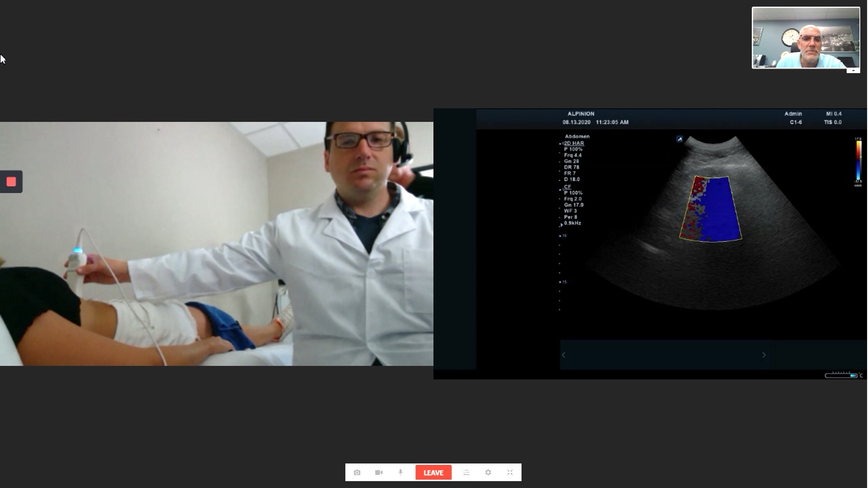Image resolution: width=868 pixels, height=488 pixels.
Task: Open the settings gear icon
Action: 488,473
